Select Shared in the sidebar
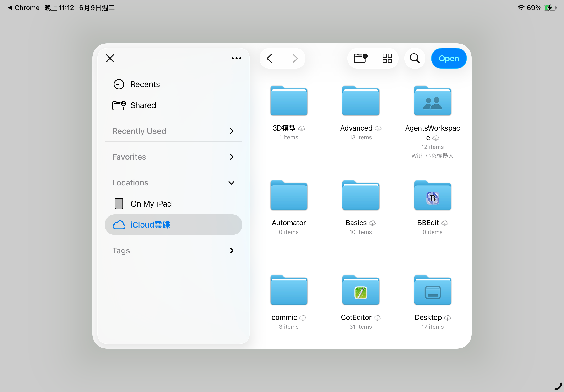The width and height of the screenshot is (564, 392). click(173, 105)
